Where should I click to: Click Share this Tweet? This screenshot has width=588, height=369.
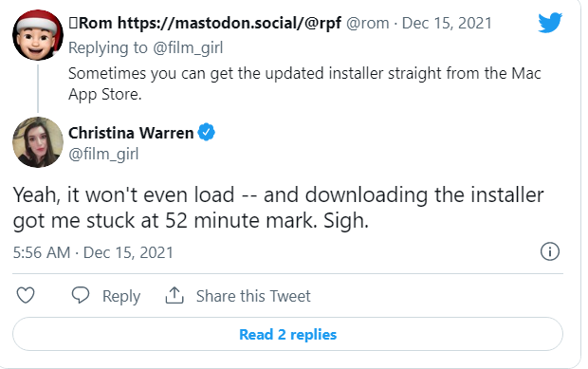tap(253, 296)
